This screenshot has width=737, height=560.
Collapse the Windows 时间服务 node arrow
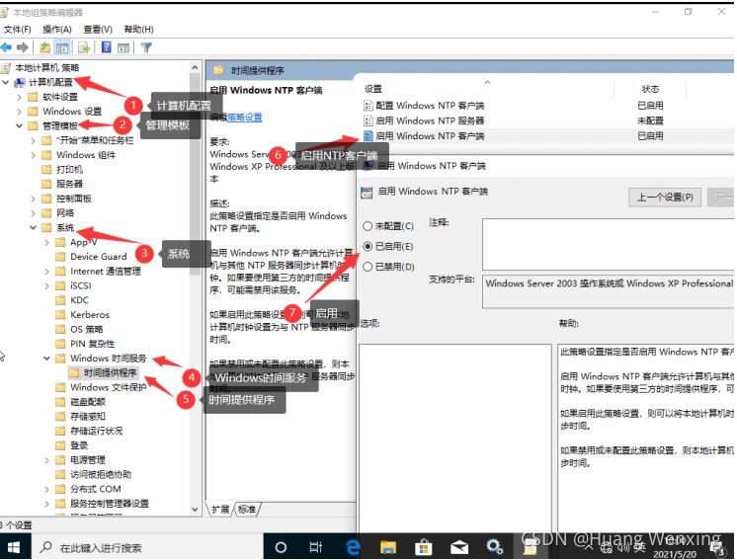tap(46, 359)
